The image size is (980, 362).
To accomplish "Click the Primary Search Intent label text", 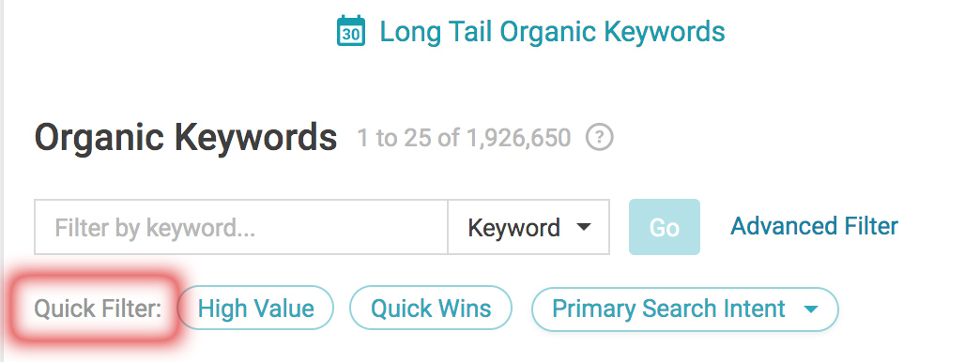I will 668,309.
